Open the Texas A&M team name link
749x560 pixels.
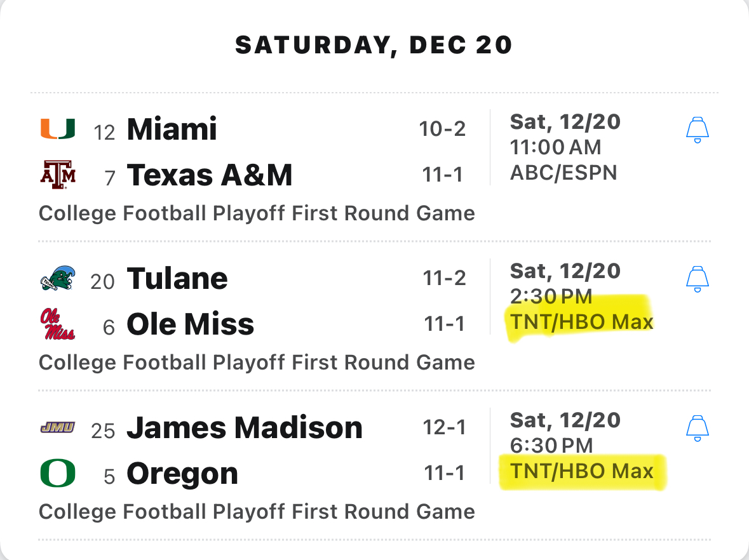click(x=209, y=175)
